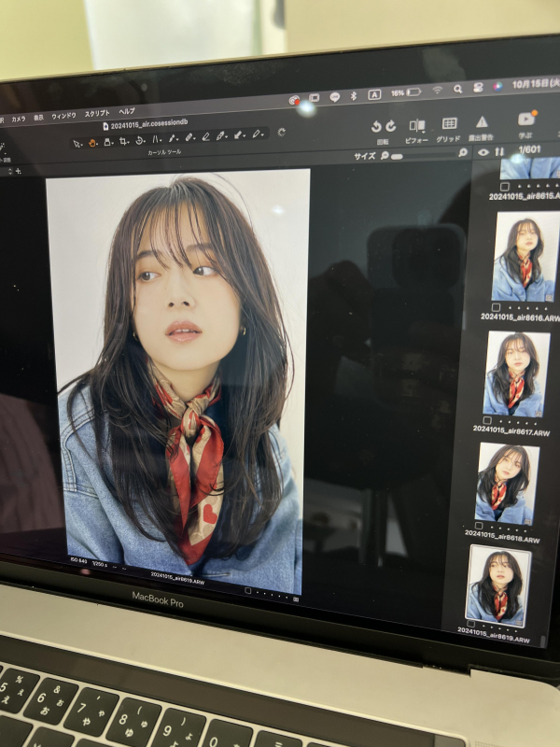
Task: Click the small thumbnail size magnifier
Action: (x=385, y=155)
